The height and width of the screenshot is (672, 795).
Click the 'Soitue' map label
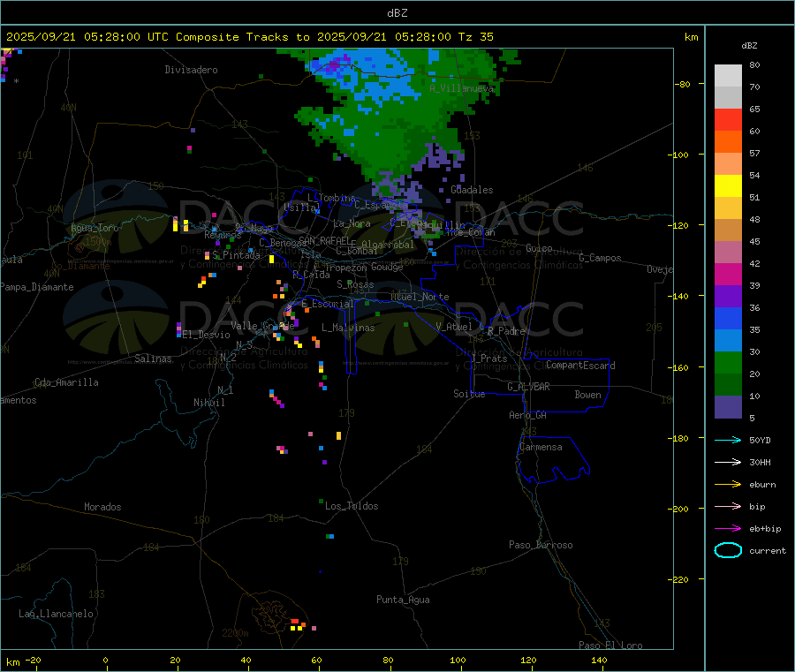point(469,394)
